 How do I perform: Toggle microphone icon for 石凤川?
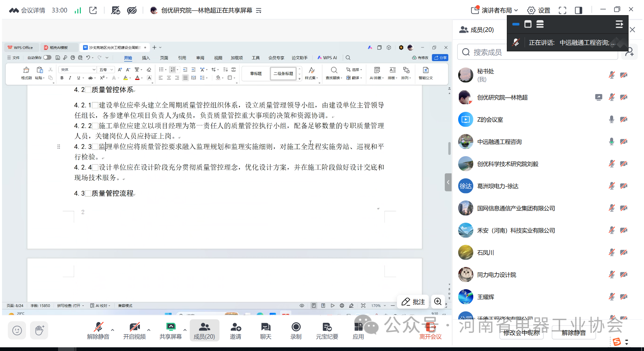(611, 252)
